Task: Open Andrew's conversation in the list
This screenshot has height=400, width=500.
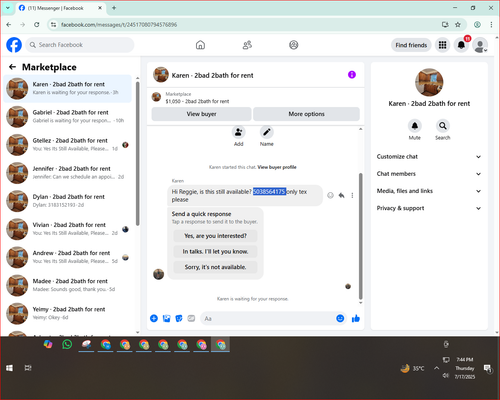Action: tap(68, 257)
